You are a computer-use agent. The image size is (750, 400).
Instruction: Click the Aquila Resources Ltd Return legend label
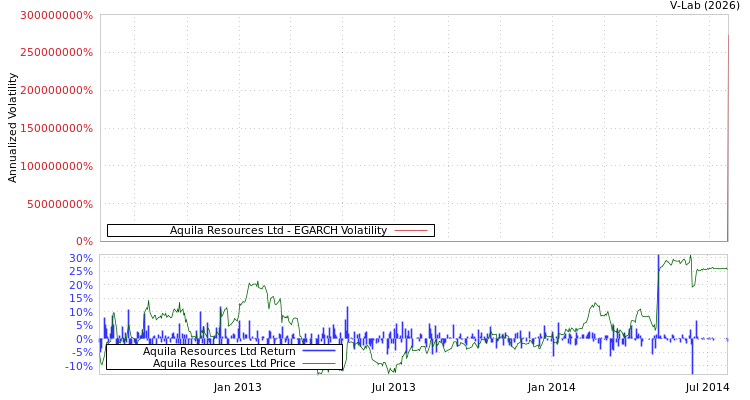[219, 351]
